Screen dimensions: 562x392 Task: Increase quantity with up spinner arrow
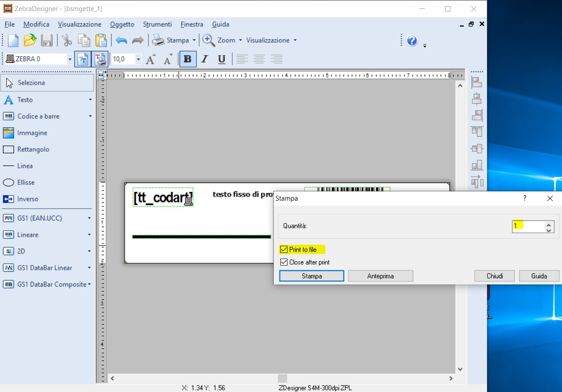(549, 224)
